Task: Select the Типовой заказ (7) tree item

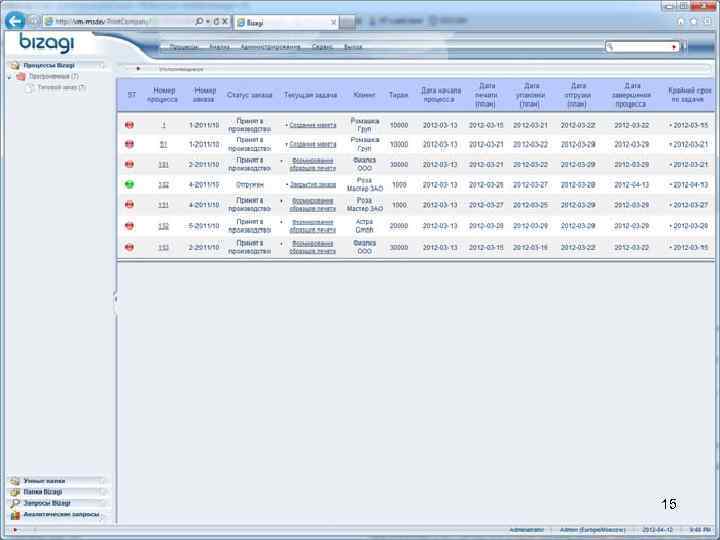Action: (x=61, y=87)
